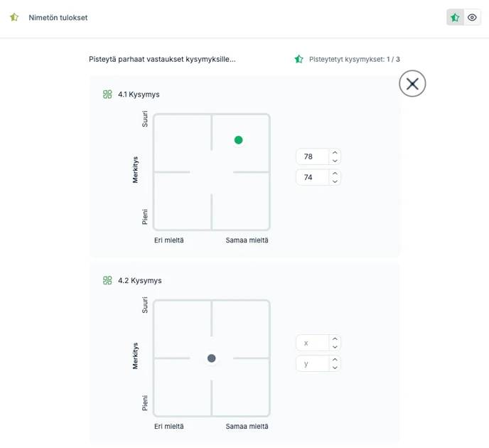
Task: Increment the x field of question 4.2
Action: coord(335,338)
